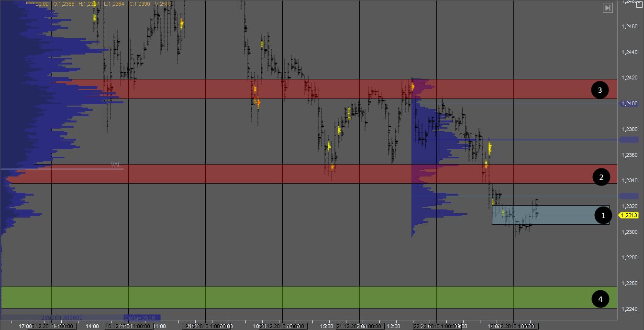
Task: Select the numbered circle marker 3
Action: click(600, 89)
